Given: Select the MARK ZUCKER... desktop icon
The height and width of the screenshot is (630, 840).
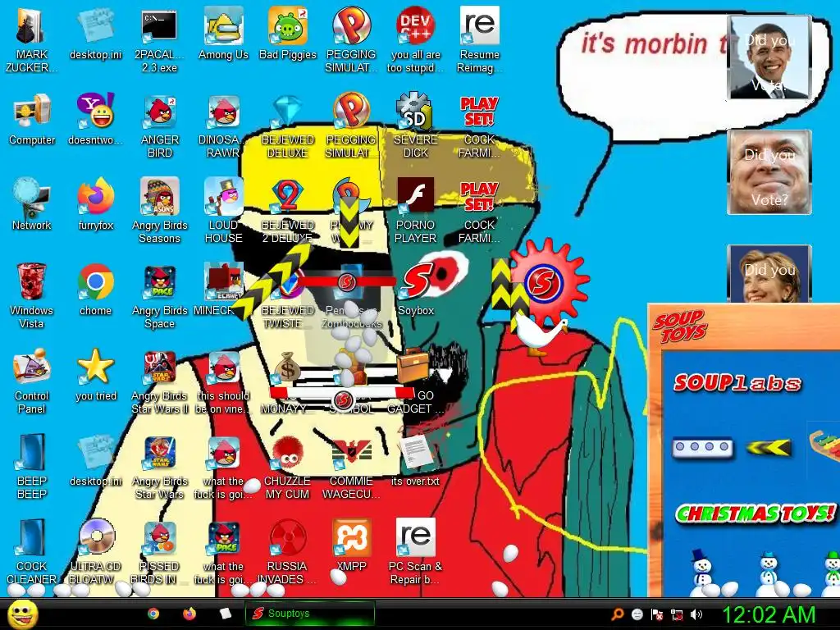Looking at the screenshot, I should 31,39.
